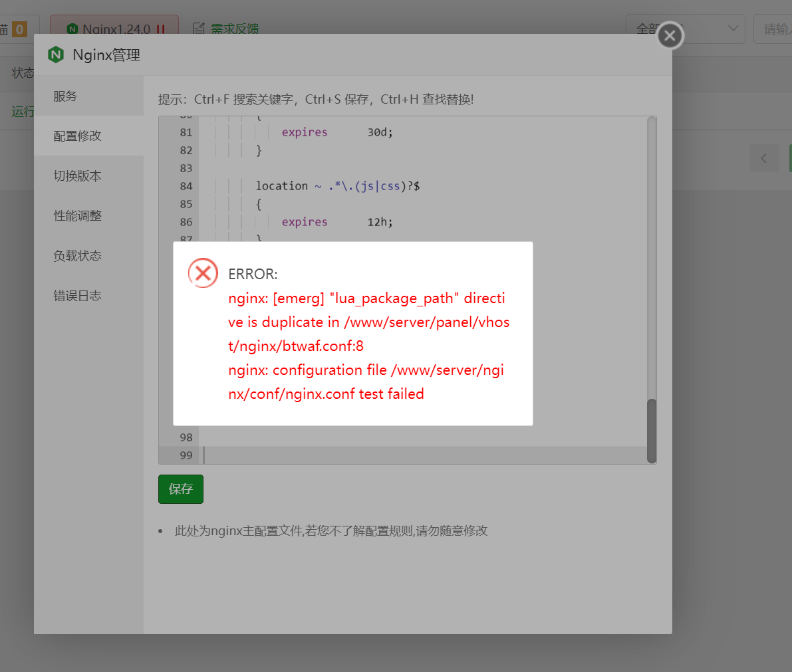Viewport: 792px width, 672px height.
Task: Click the 需求反馈 edit icon
Action: pos(199,29)
